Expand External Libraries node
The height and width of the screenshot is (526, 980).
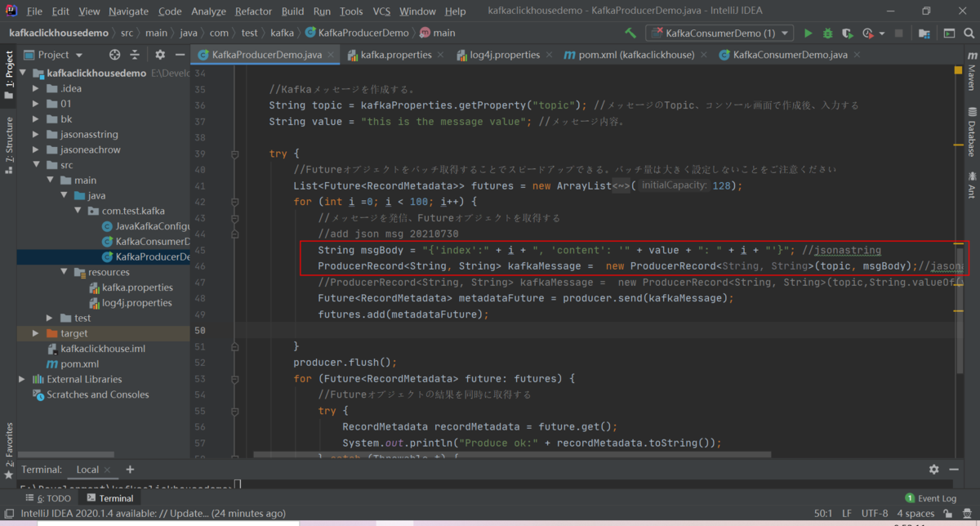[x=22, y=379]
